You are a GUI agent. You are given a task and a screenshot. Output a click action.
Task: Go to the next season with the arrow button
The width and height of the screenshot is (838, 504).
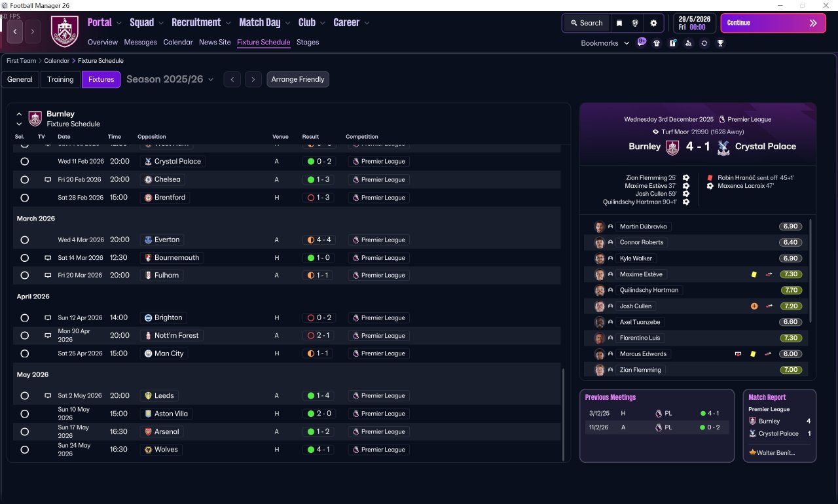tap(253, 79)
